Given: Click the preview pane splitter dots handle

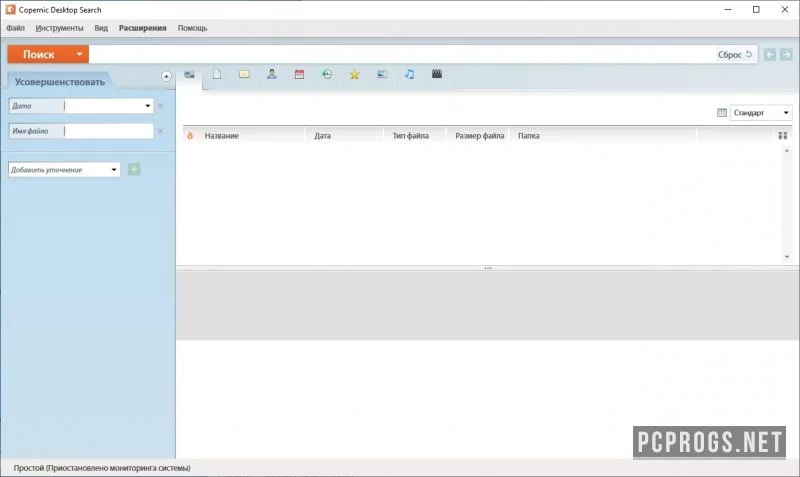Looking at the screenshot, I should pos(488,268).
